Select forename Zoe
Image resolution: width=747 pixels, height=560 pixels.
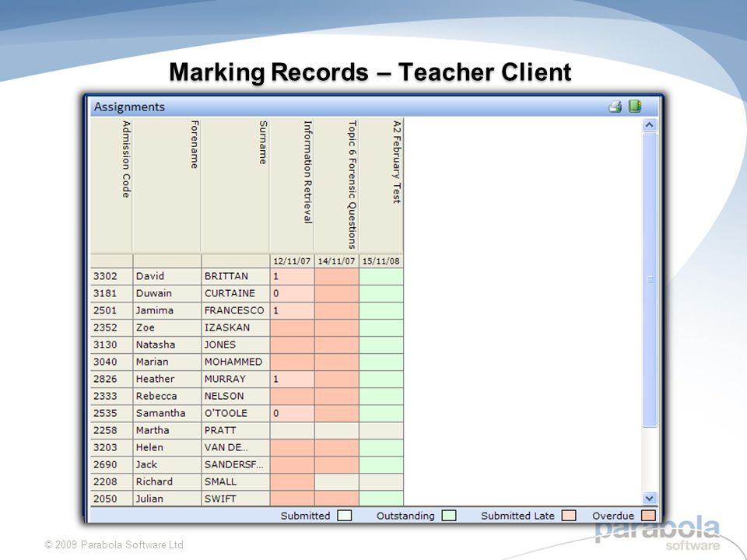click(167, 327)
